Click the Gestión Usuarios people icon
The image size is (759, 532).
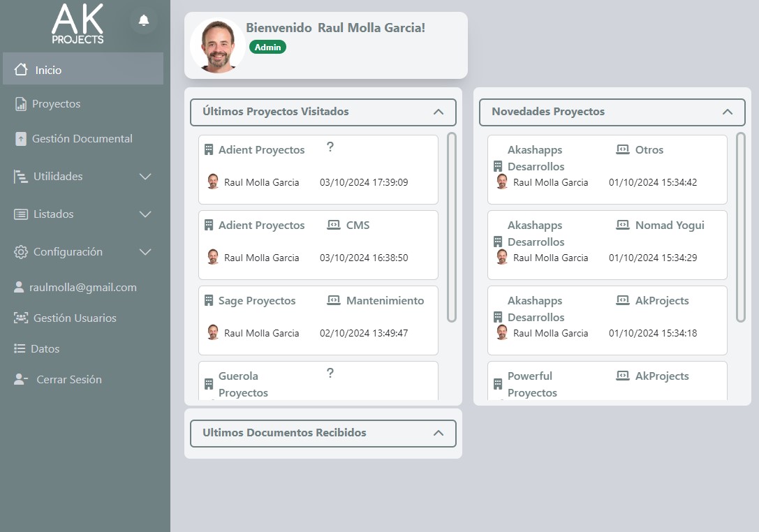(21, 318)
